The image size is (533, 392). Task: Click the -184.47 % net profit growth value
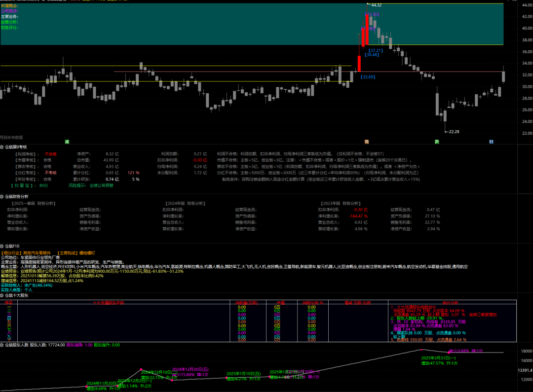pos(358,216)
